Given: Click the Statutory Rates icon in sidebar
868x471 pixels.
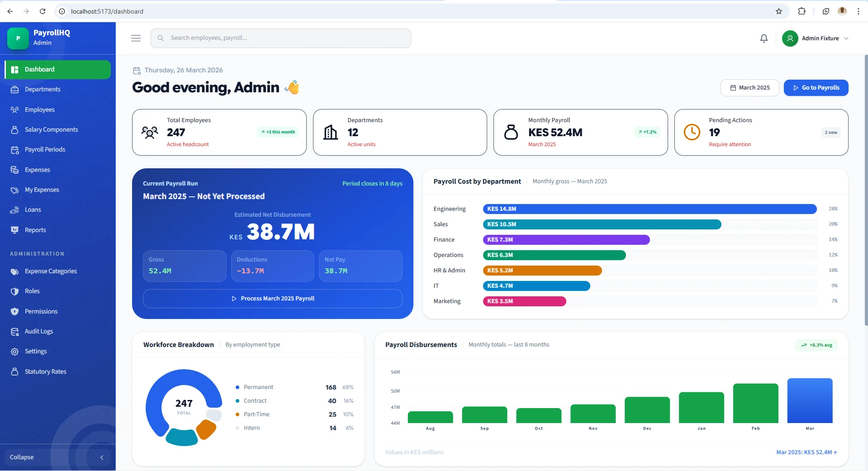Looking at the screenshot, I should pyautogui.click(x=14, y=371).
